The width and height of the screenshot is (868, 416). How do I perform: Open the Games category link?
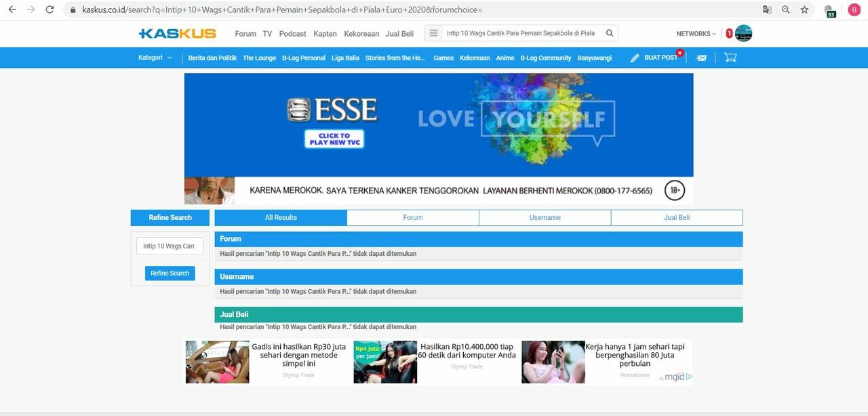click(443, 58)
